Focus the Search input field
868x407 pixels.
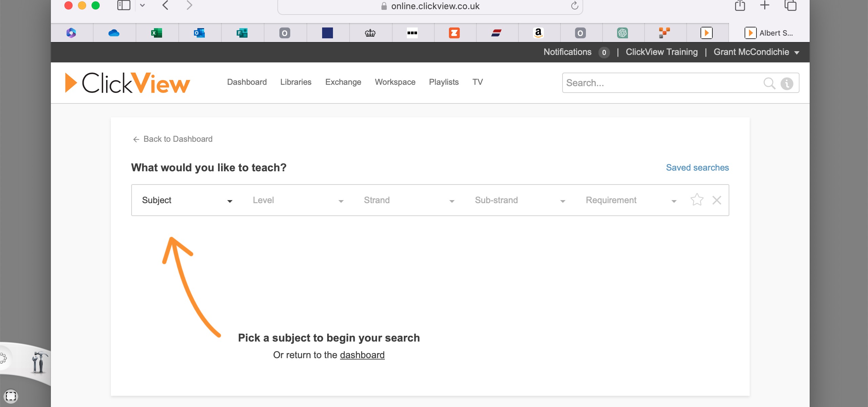661,83
